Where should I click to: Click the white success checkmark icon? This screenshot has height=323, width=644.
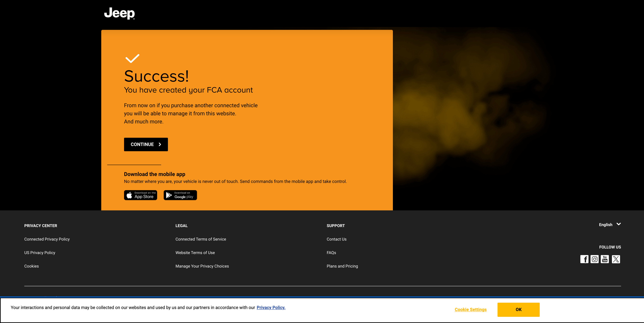point(132,58)
